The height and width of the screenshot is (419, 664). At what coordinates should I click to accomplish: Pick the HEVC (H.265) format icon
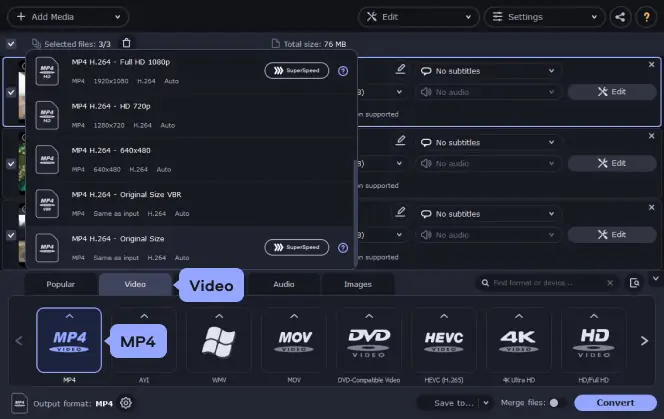pos(444,340)
